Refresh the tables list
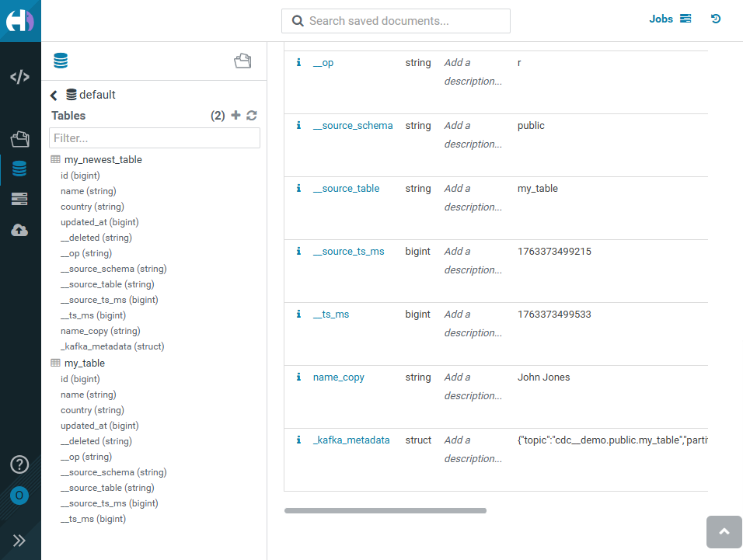743x560 pixels. (251, 116)
